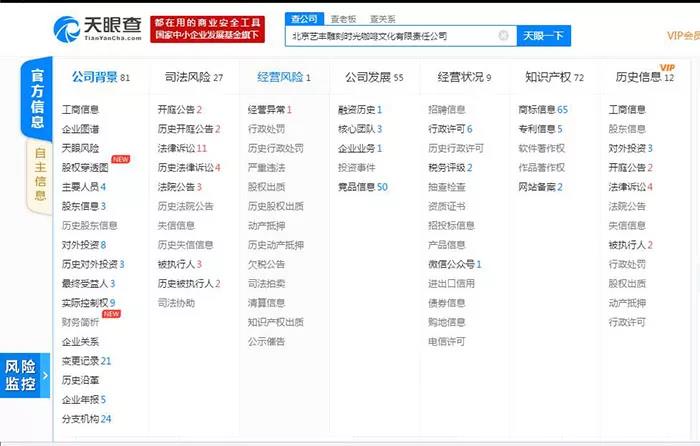The image size is (700, 446).
Task: Open 企业业务 1
Action: click(360, 148)
